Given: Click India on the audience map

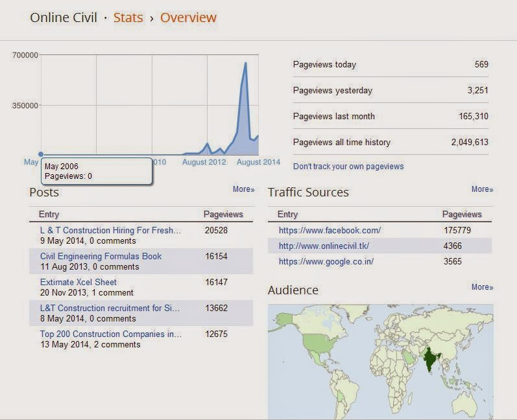Looking at the screenshot, I should click(x=430, y=359).
